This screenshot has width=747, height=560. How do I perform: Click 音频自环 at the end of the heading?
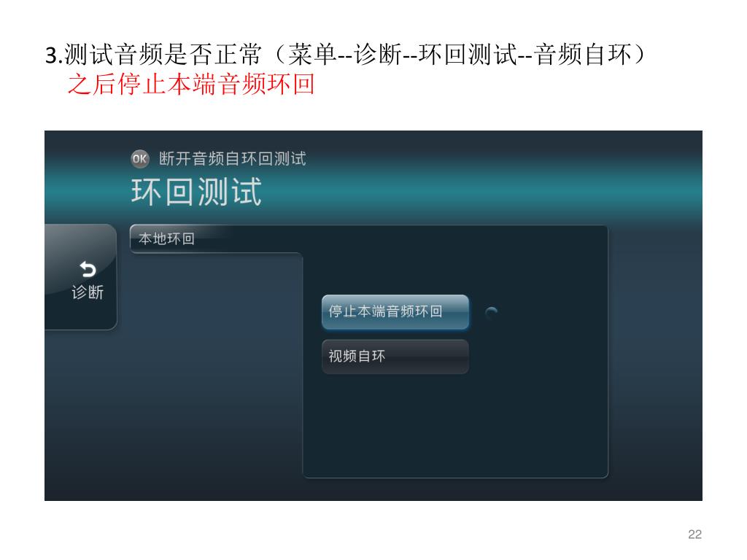click(583, 54)
